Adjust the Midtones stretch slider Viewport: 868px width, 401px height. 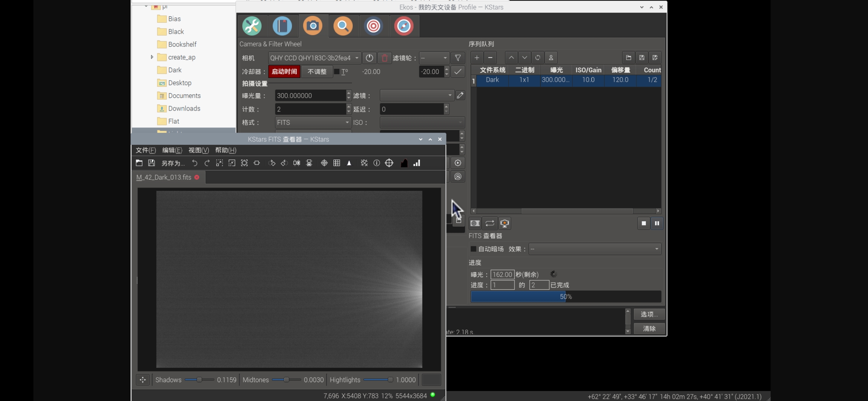click(x=286, y=380)
